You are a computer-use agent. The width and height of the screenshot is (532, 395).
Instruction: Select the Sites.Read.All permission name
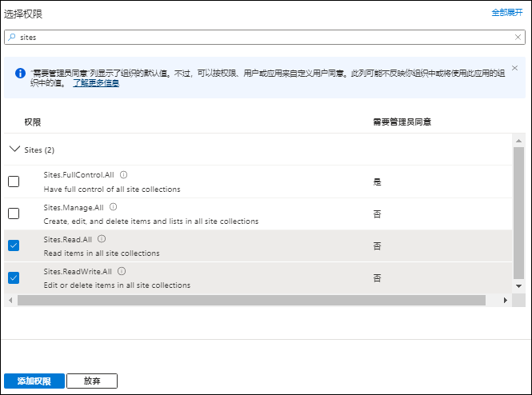(68, 239)
